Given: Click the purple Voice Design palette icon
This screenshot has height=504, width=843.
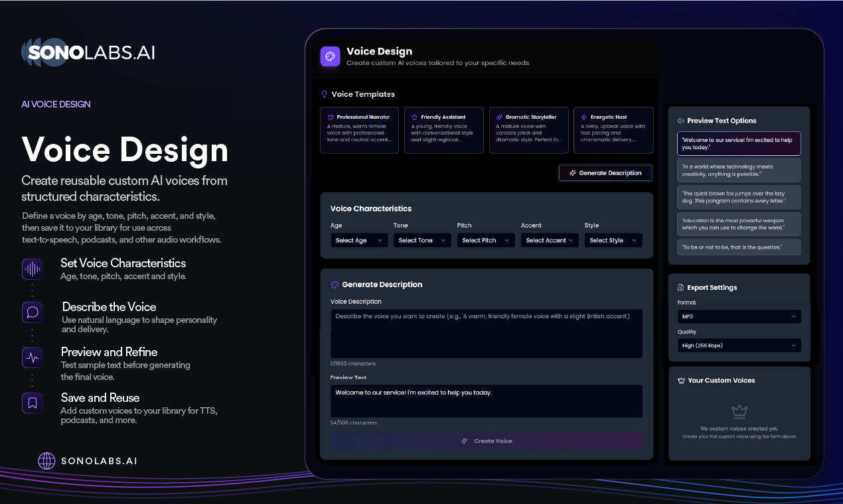Looking at the screenshot, I should [330, 56].
